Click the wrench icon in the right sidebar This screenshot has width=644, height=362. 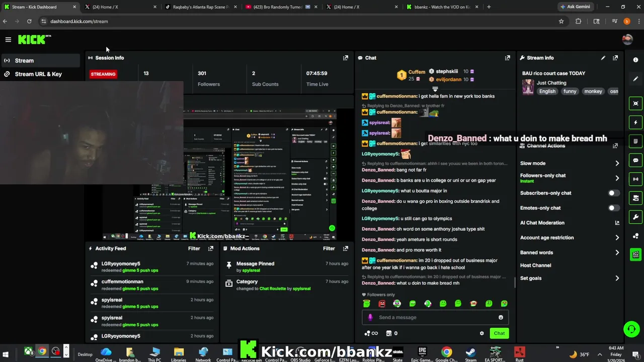(x=635, y=217)
